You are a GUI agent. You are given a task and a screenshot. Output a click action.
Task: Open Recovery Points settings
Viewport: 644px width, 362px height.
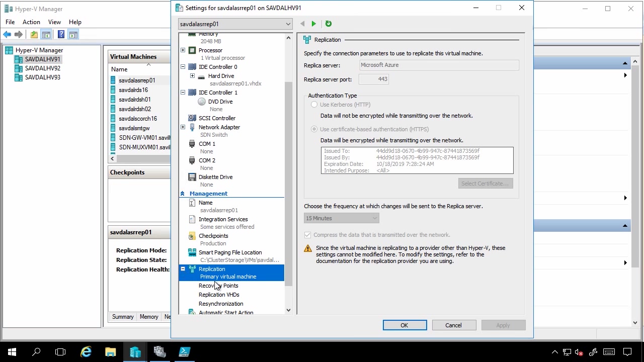pos(218,286)
